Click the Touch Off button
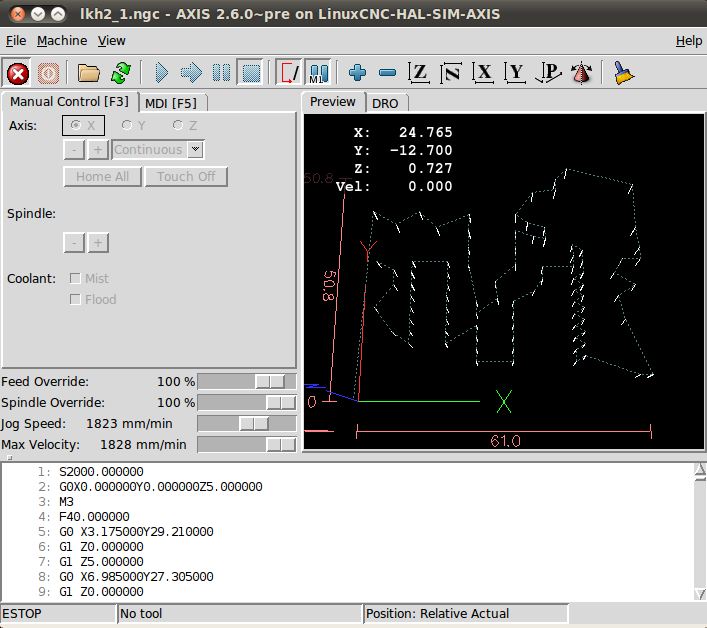Screen dimensions: 707x628 (186, 177)
